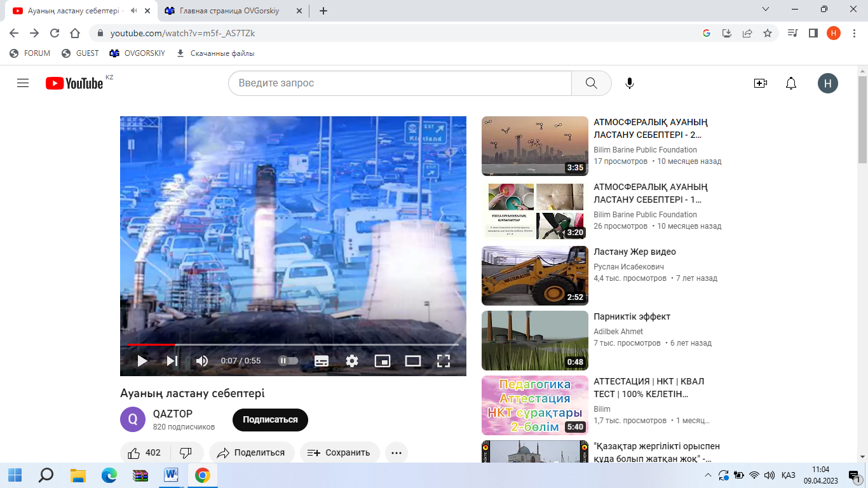Switch keyboard language ҚАЗ indicator
Screen dimensions: 868x488
click(x=789, y=475)
